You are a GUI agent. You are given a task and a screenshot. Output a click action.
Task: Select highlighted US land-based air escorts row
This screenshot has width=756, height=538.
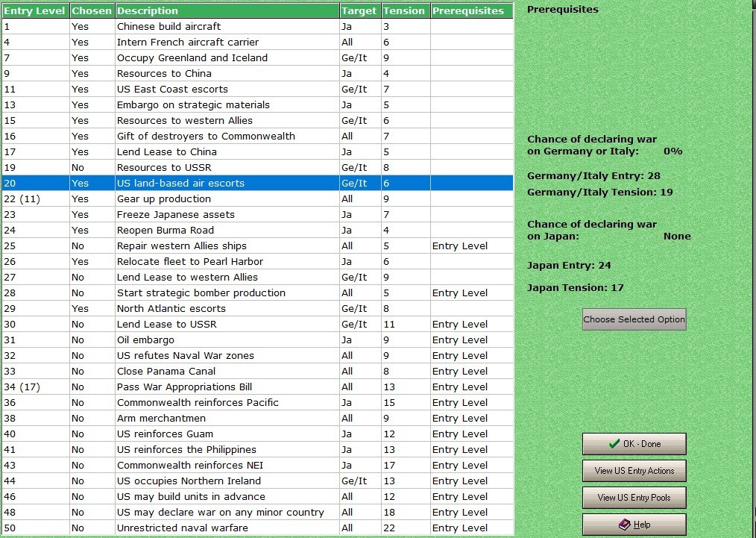[x=257, y=184]
